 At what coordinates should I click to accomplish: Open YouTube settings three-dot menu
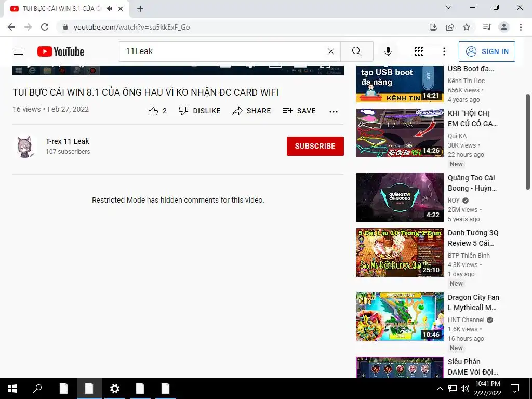[x=444, y=51]
